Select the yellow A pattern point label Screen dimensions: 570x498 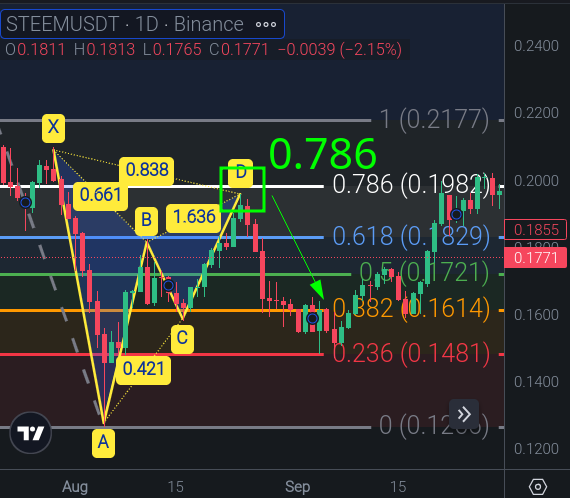coord(104,443)
